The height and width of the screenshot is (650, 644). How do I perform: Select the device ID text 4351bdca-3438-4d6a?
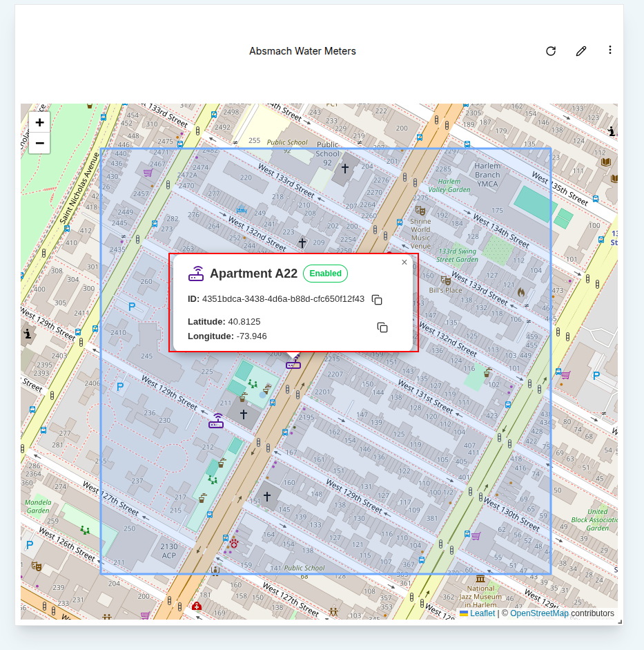(x=283, y=299)
